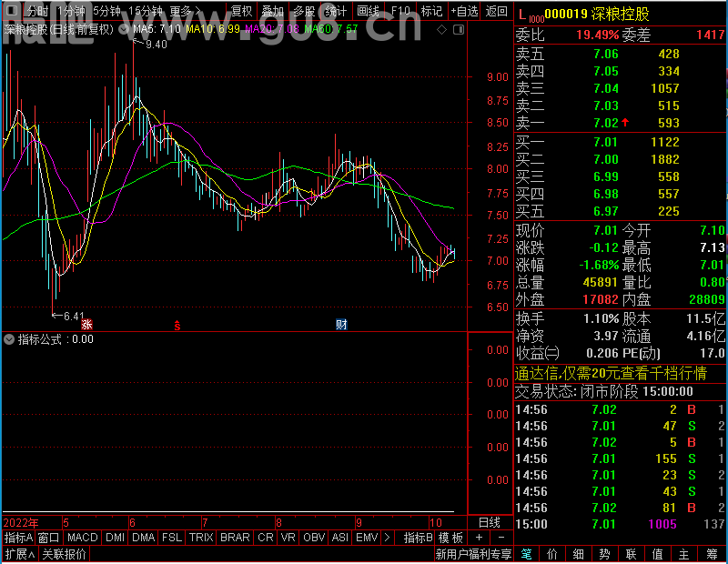
Task: Click the blue 财 finance marker
Action: pos(341,325)
